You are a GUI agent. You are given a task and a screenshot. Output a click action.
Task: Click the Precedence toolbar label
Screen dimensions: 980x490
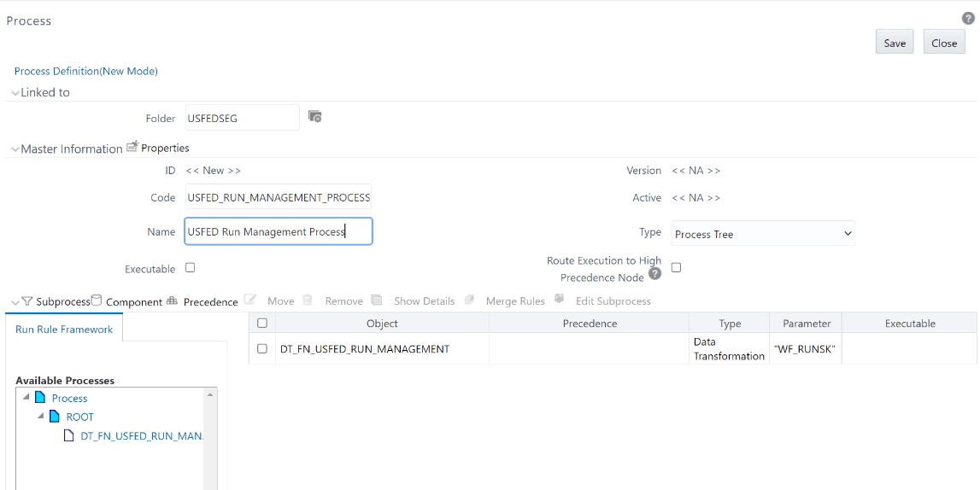pos(211,301)
